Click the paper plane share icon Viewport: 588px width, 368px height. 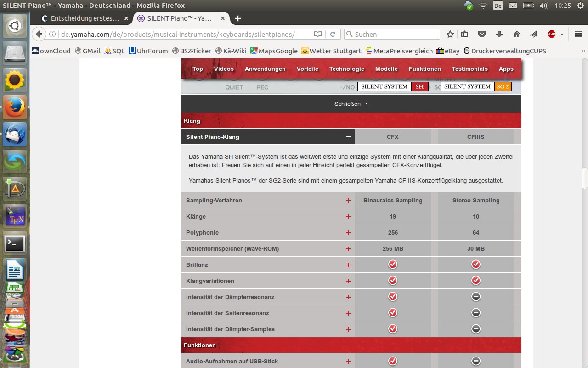point(533,34)
